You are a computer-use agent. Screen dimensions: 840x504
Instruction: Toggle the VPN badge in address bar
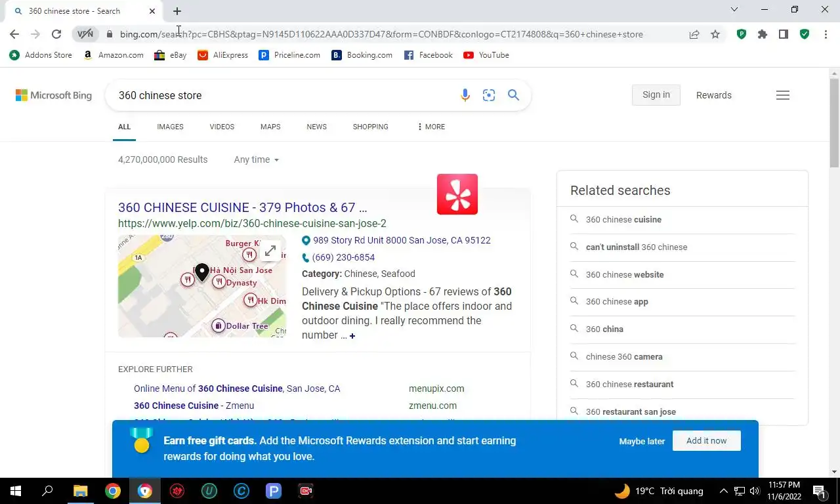85,34
